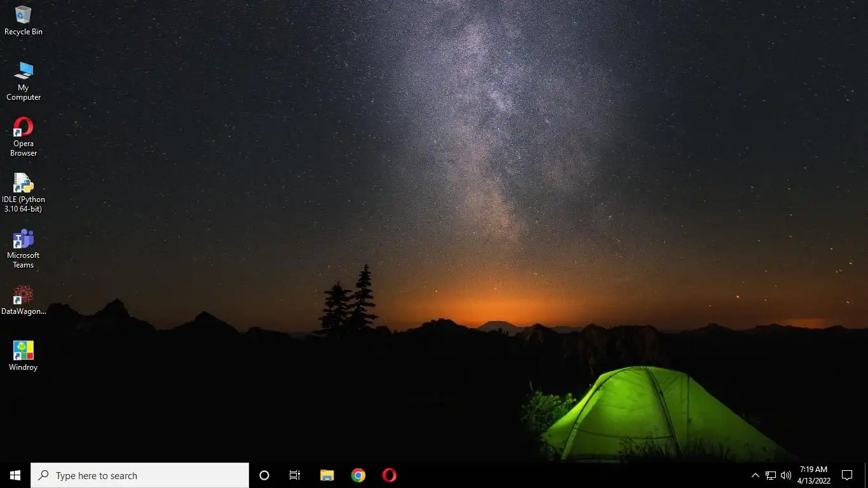Click the Show desktop strip
The width and height of the screenshot is (868, 488).
pos(866,475)
